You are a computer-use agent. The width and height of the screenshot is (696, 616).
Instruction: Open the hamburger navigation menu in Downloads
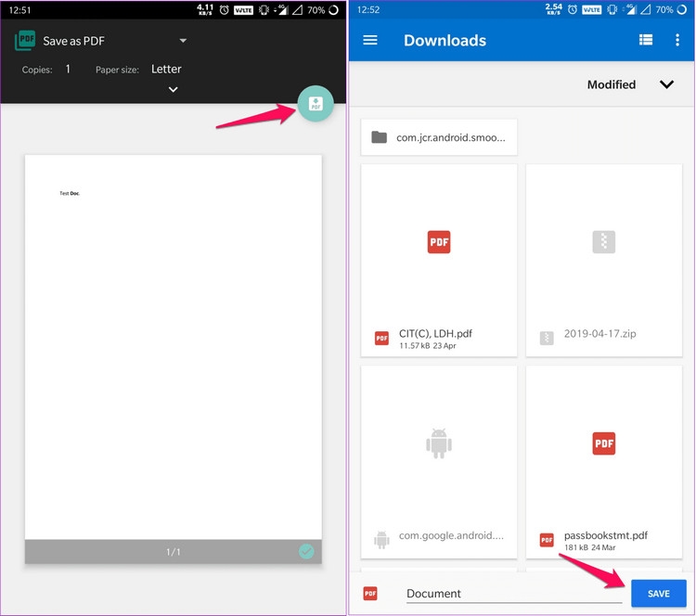[370, 41]
